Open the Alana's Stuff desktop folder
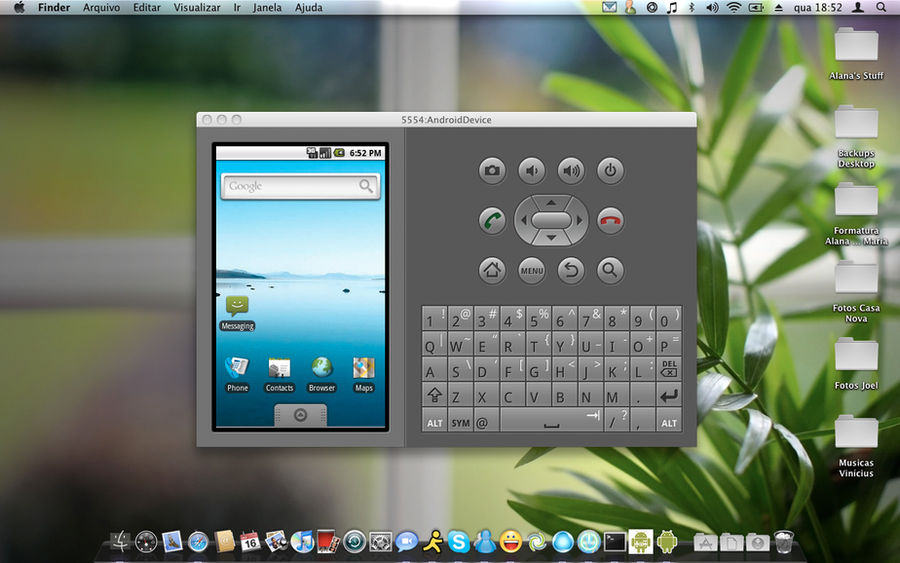 coord(856,53)
